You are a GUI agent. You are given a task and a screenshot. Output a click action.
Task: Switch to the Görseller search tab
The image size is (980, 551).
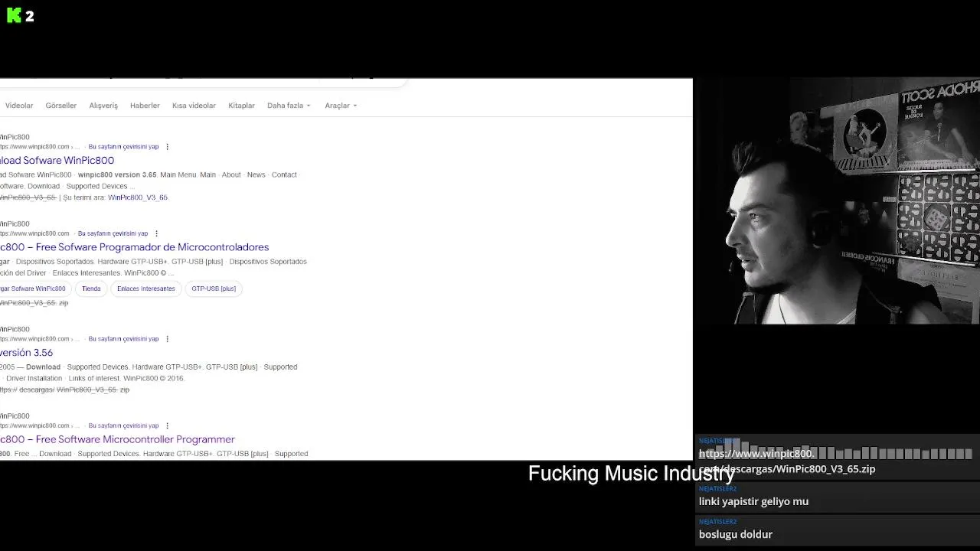click(61, 106)
